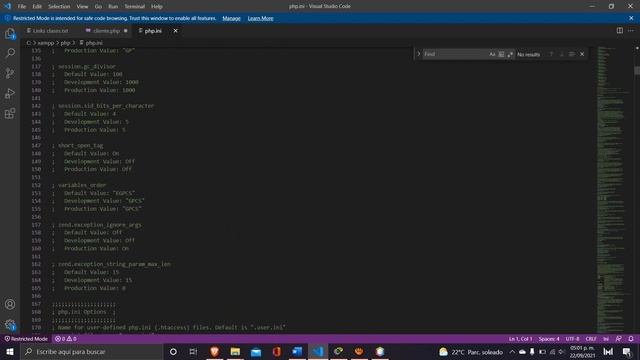Open the Accounts menu icon
Screen dimensions: 640x360
click(10, 304)
